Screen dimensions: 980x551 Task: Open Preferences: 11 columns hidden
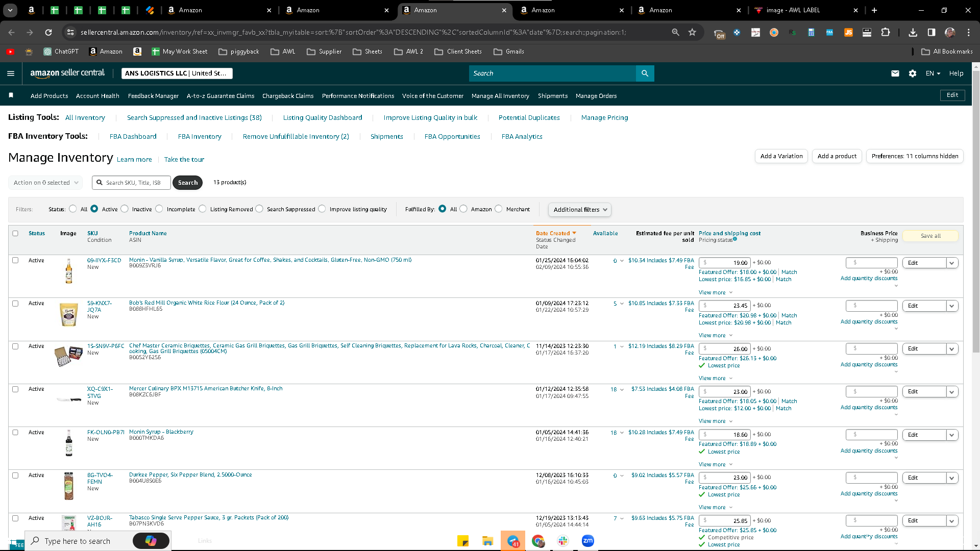tap(915, 156)
